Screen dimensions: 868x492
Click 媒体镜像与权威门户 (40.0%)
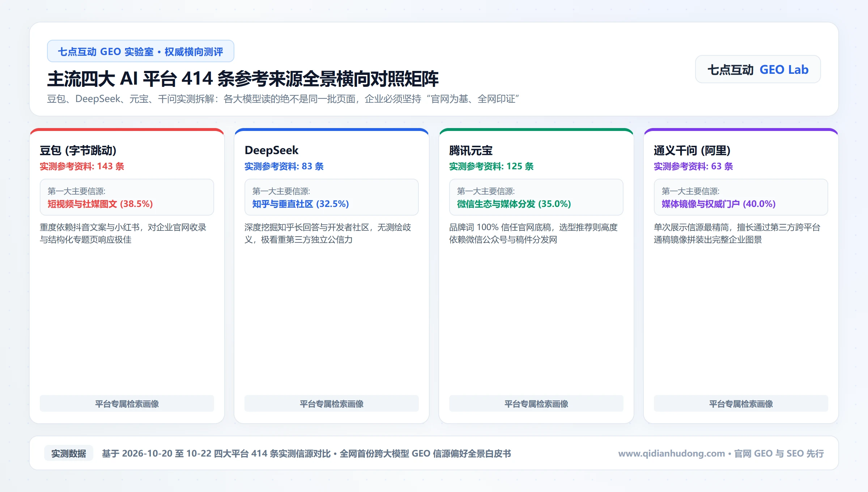coord(719,204)
